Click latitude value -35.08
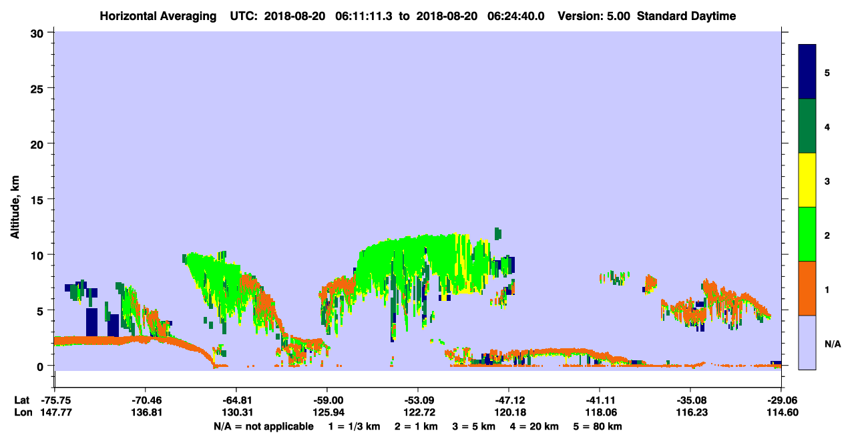Viewport: 868px width, 445px height. (690, 400)
